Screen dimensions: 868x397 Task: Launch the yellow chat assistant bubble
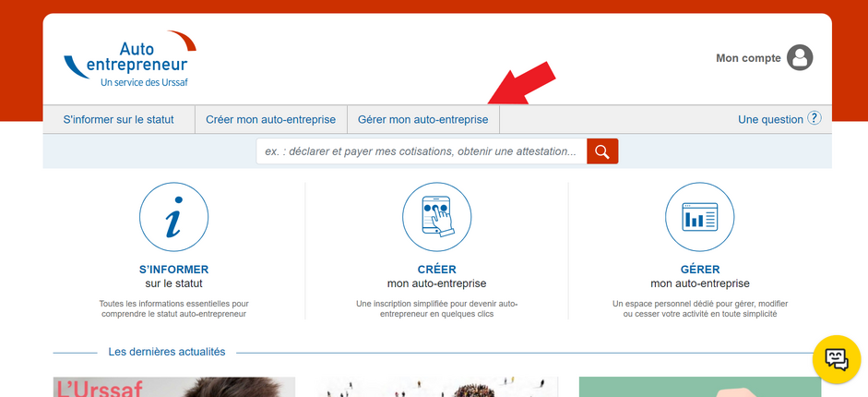click(837, 359)
